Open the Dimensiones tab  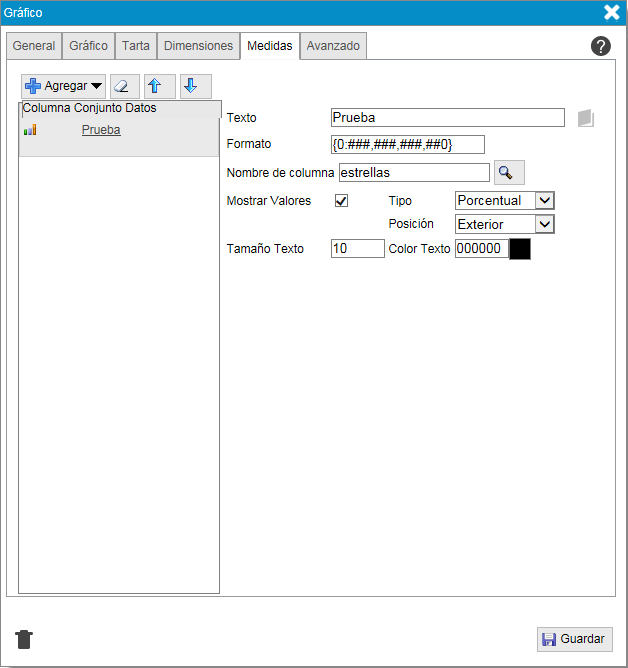[199, 46]
